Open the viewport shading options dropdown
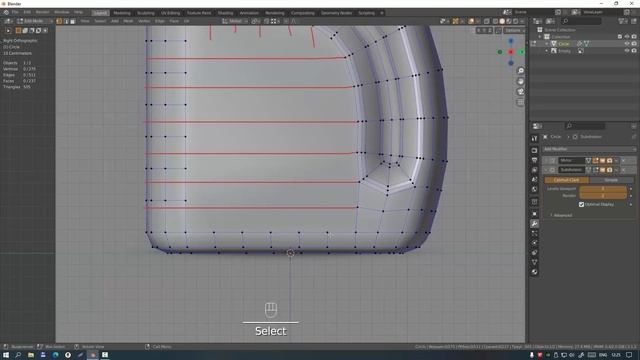This screenshot has width=640, height=360. click(x=522, y=21)
